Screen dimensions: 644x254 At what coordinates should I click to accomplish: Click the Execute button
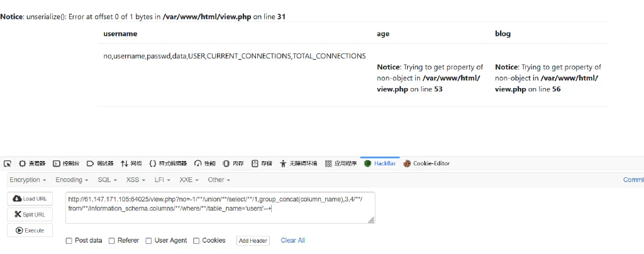pos(30,231)
